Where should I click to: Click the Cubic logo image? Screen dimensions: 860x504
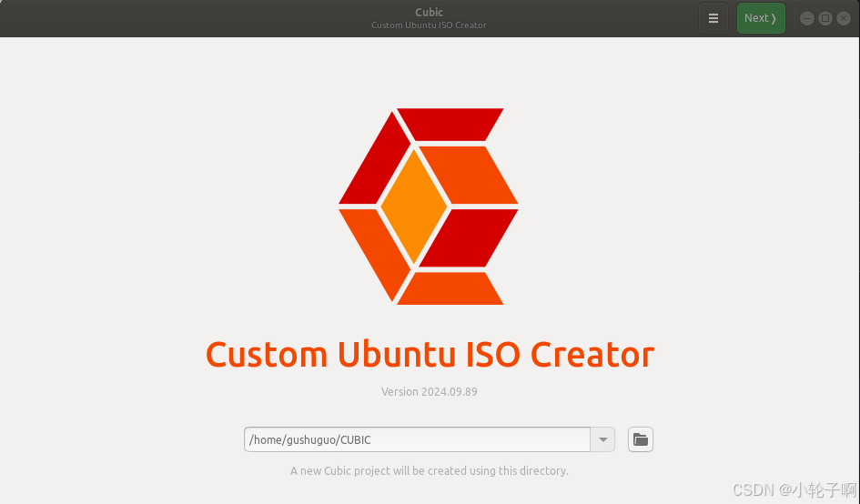(x=429, y=207)
